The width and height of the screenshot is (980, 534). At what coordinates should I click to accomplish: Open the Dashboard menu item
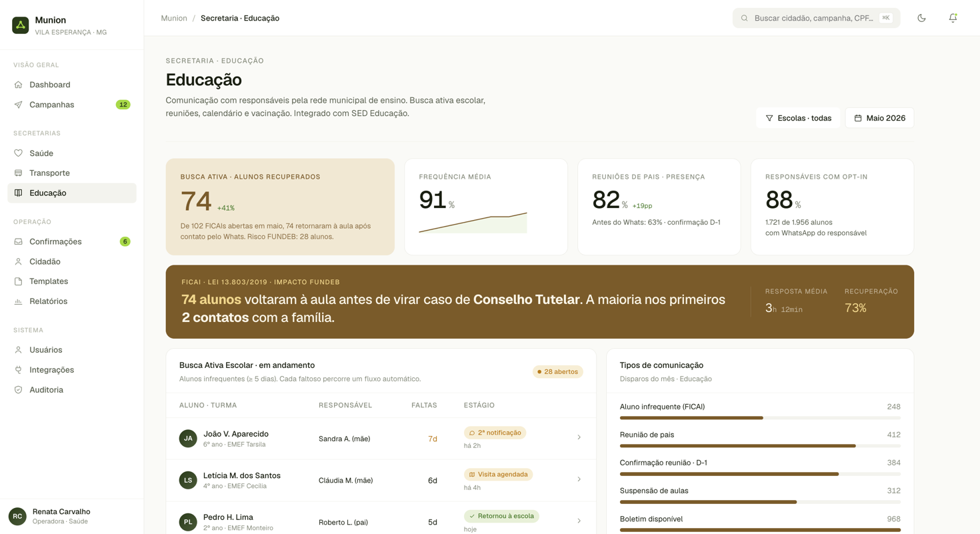coord(72,85)
